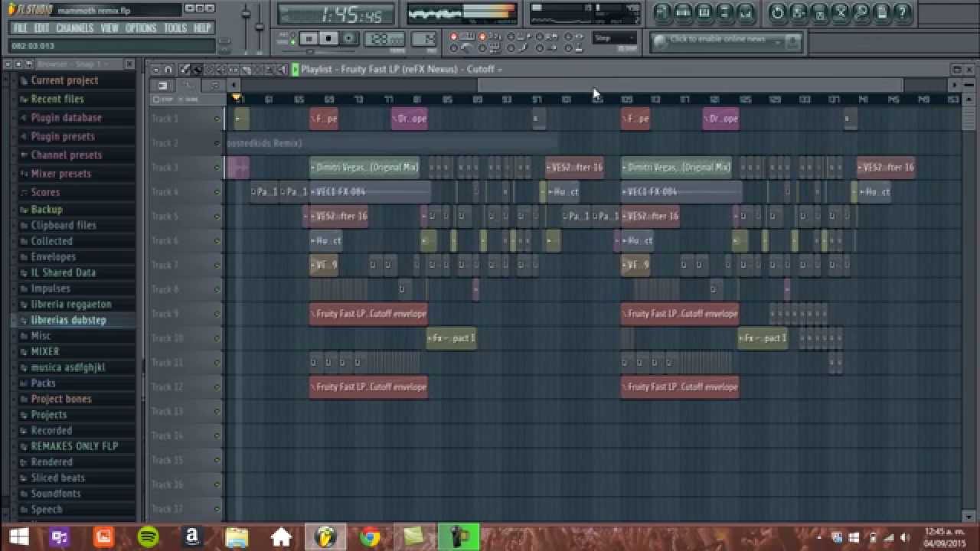The height and width of the screenshot is (551, 980).
Task: Click the playlist horizontal scrollbar
Action: (691, 85)
